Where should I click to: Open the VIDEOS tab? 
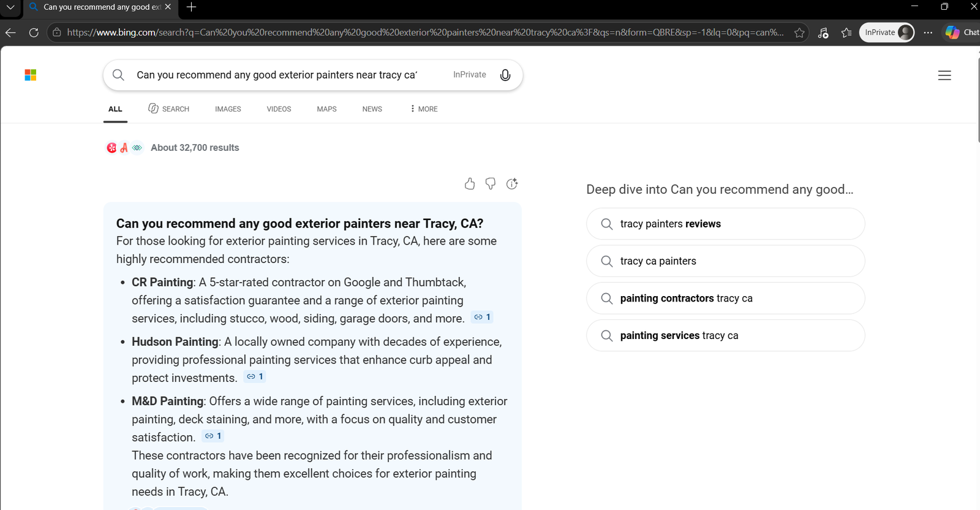(279, 109)
